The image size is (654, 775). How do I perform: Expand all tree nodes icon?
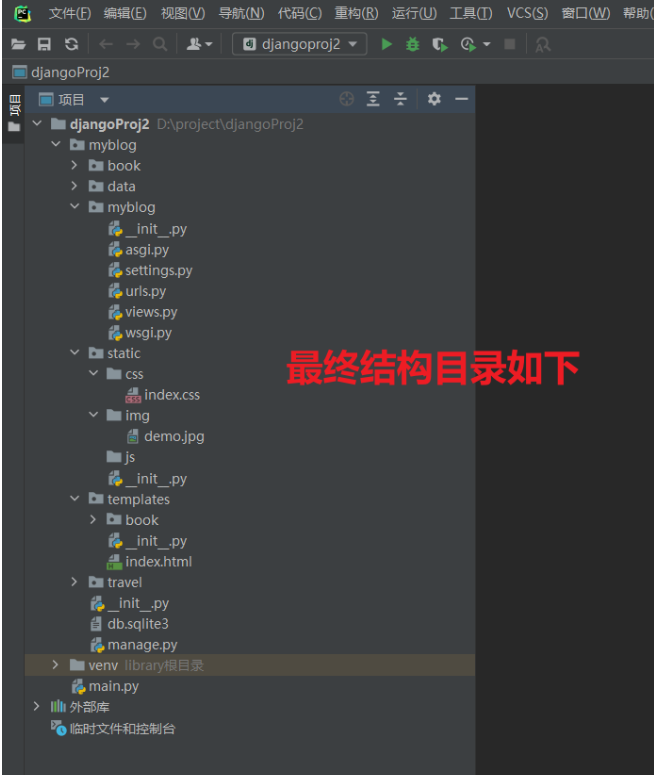(x=373, y=99)
